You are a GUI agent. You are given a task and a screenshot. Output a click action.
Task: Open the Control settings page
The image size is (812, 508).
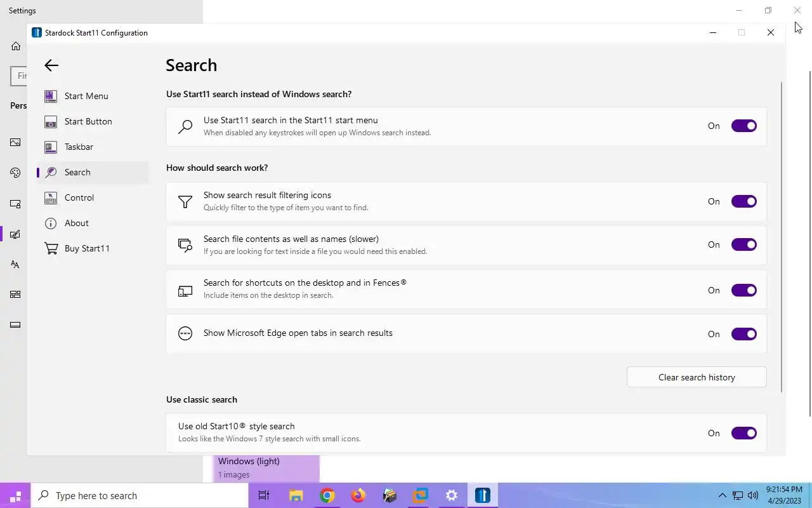(x=93, y=197)
